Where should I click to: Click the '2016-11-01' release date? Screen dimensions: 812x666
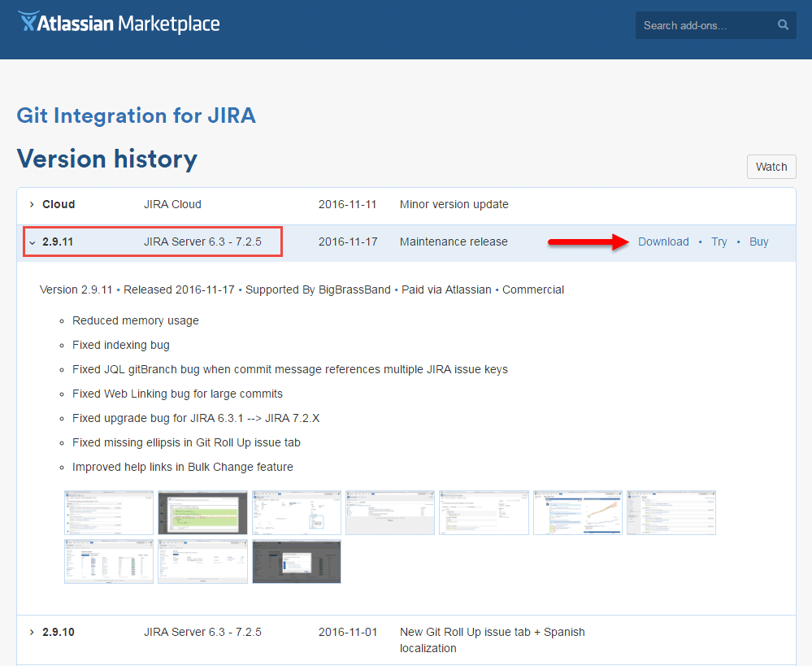[x=348, y=632]
